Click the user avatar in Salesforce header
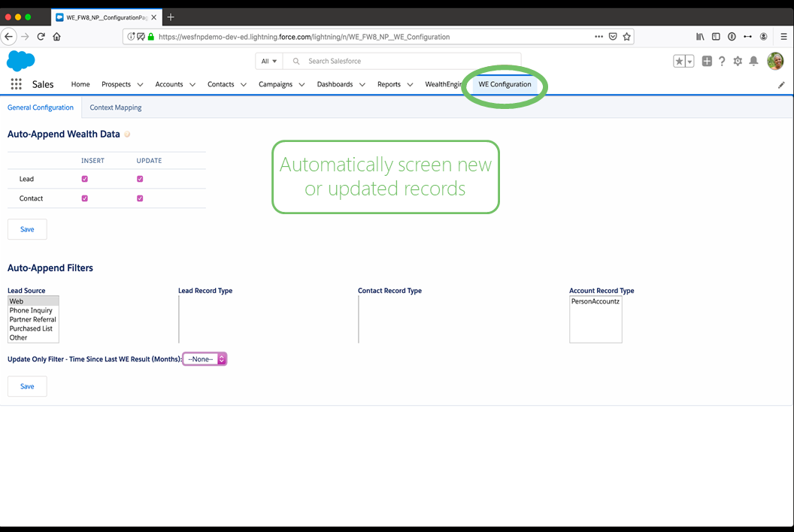 [x=775, y=61]
